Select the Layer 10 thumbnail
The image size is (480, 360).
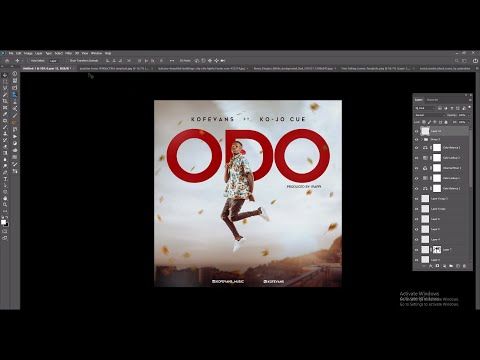tap(425, 131)
